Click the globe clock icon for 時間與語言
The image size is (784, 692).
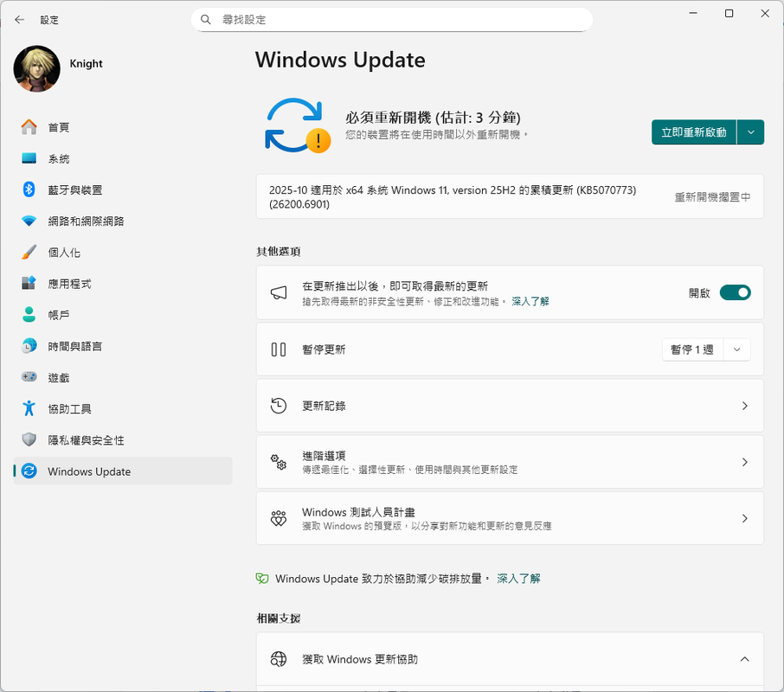(29, 346)
